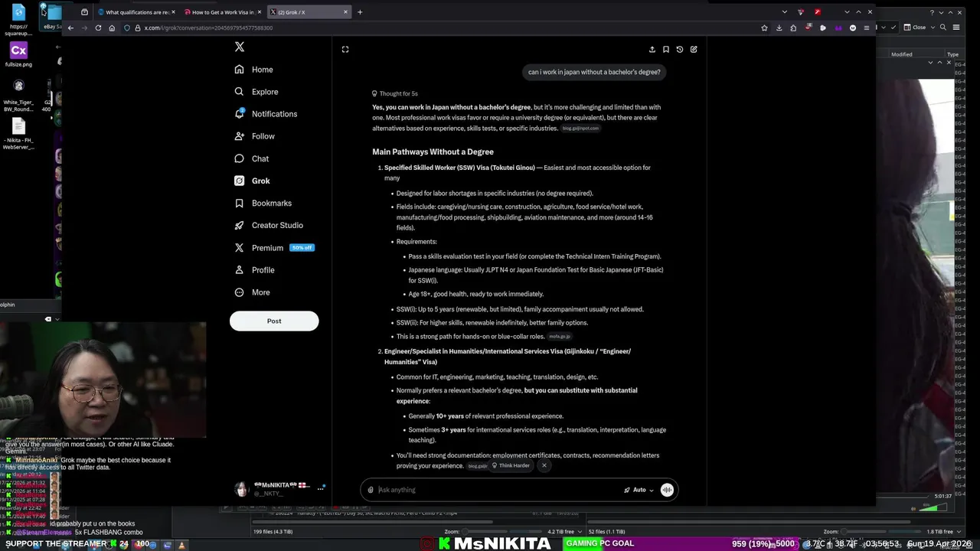
Task: Sort by Modified column header
Action: point(902,54)
